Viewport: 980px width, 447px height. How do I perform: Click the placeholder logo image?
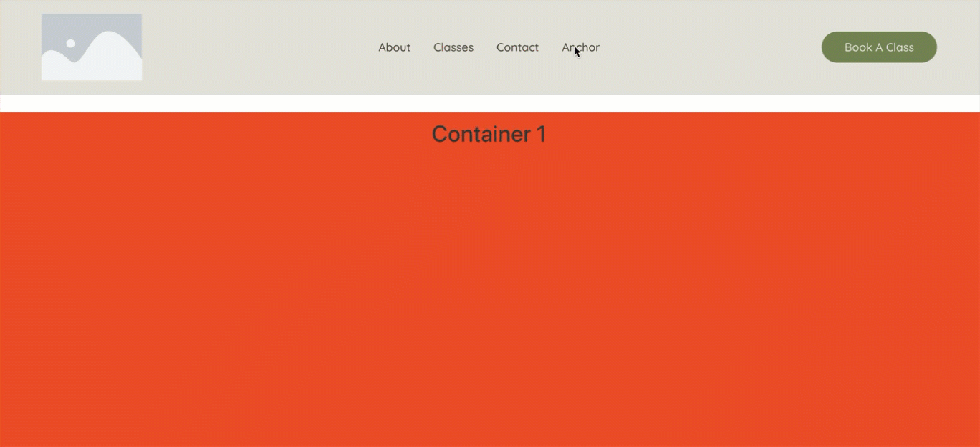tap(92, 47)
